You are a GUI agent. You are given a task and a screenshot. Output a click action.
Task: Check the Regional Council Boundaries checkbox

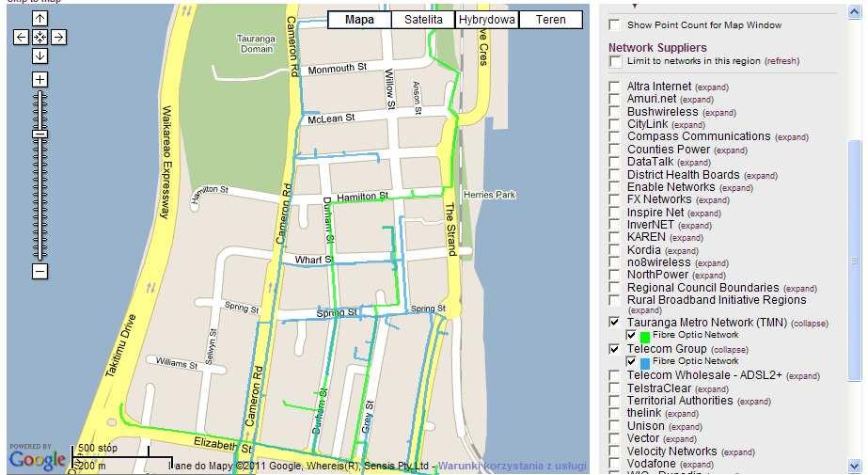614,288
